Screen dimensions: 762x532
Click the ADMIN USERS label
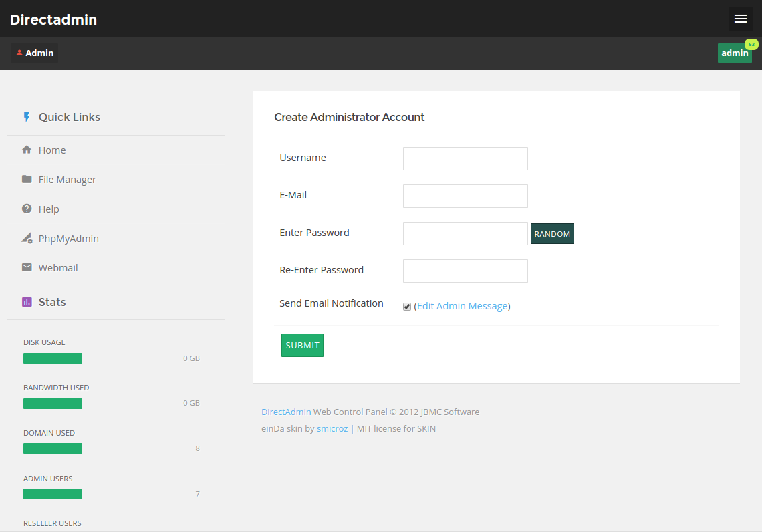[47, 478]
